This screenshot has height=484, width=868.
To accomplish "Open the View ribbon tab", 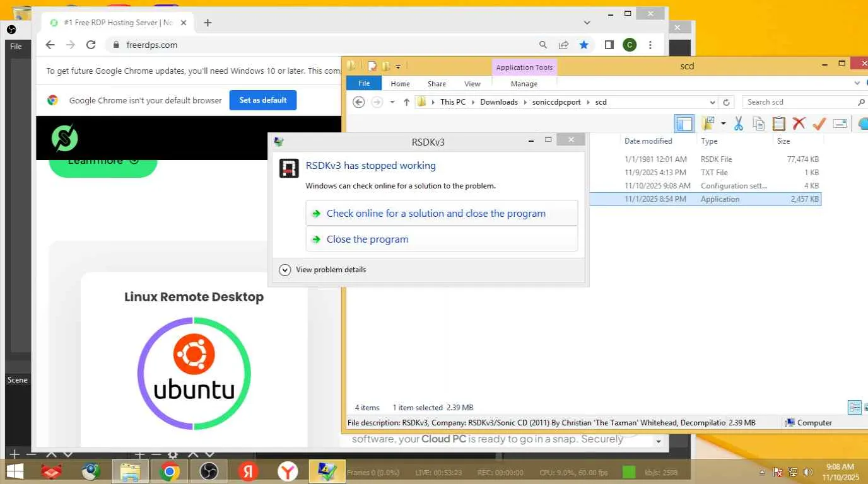I will point(472,84).
